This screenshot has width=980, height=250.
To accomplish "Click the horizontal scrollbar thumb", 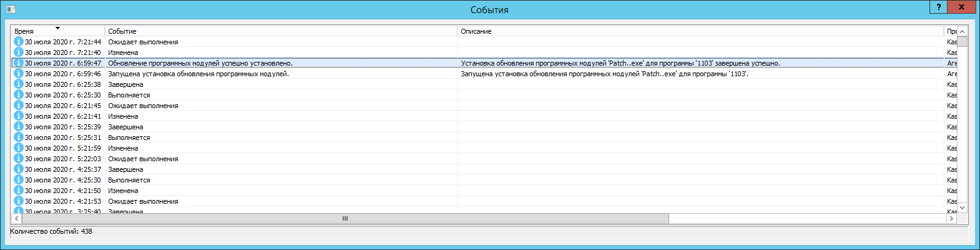I will [345, 219].
